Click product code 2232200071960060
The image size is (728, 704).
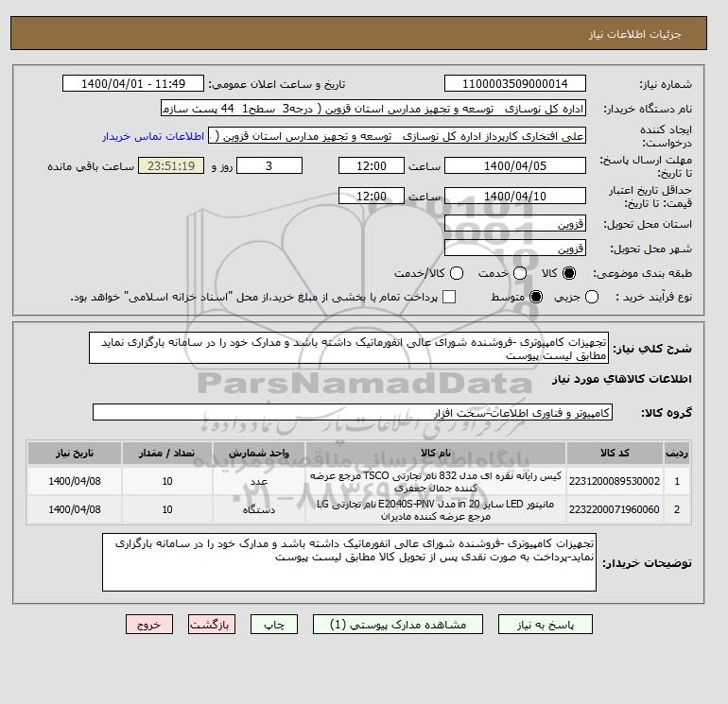click(x=615, y=509)
